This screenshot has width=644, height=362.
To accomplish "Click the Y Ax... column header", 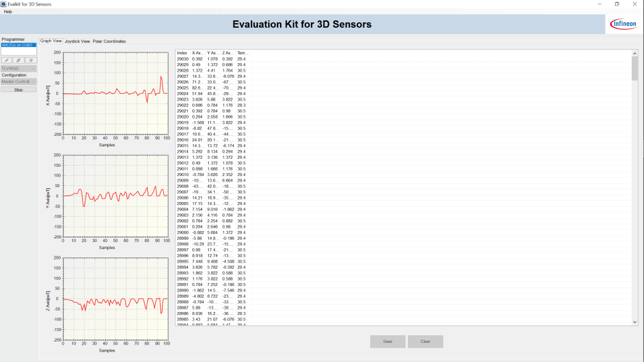I will [213, 53].
